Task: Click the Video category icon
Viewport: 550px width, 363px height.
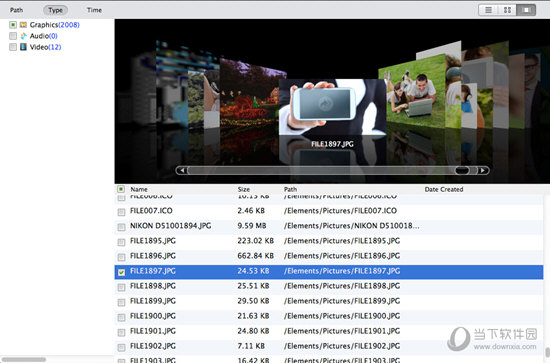Action: pyautogui.click(x=23, y=47)
